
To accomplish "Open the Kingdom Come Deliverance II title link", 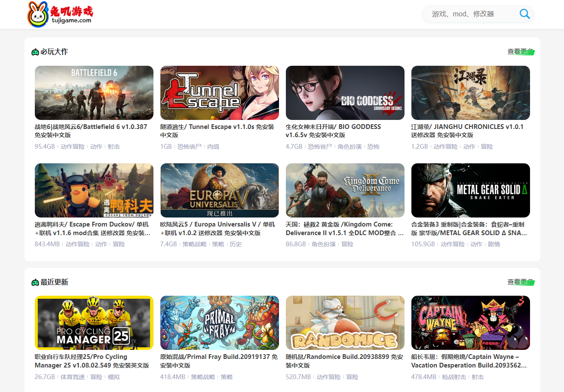I will coord(345,229).
